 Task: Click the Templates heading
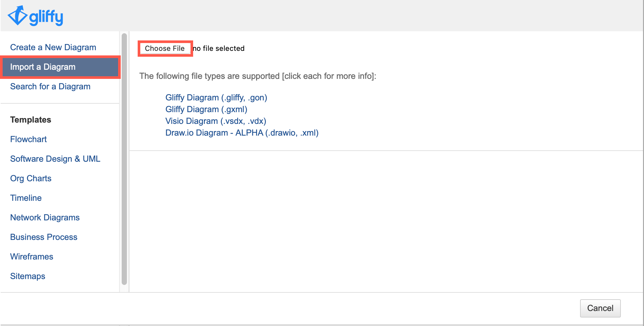tap(30, 120)
